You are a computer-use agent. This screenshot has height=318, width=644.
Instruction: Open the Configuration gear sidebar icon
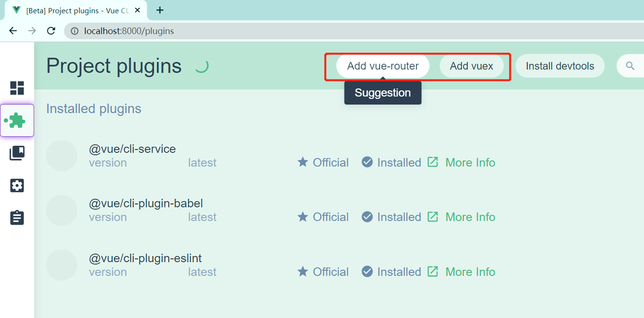tap(17, 185)
